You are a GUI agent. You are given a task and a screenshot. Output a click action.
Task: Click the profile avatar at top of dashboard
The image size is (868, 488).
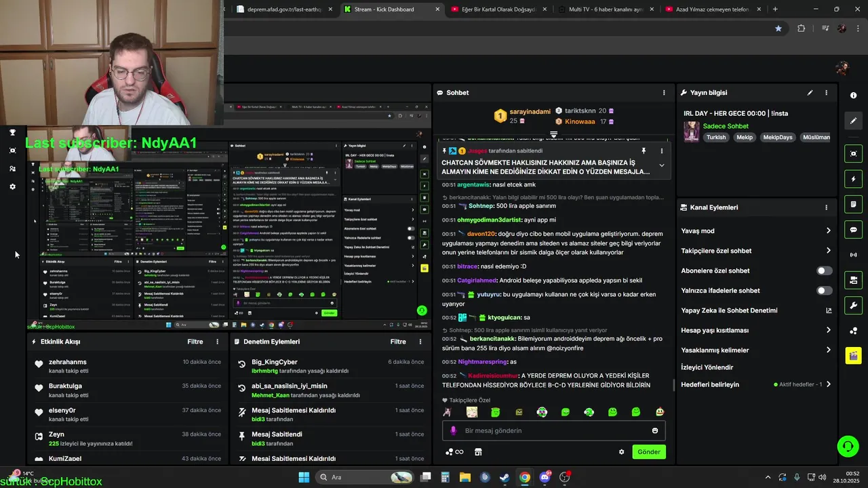tap(843, 68)
